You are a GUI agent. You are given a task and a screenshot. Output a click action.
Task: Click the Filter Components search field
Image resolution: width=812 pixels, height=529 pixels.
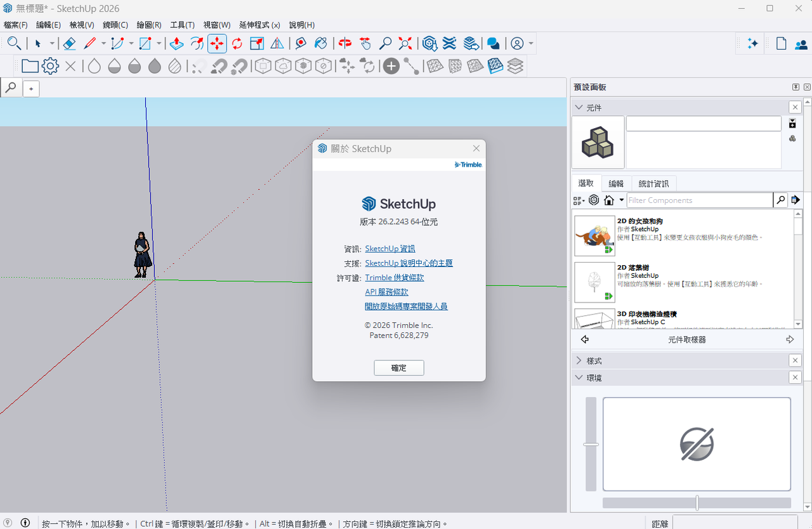point(700,200)
